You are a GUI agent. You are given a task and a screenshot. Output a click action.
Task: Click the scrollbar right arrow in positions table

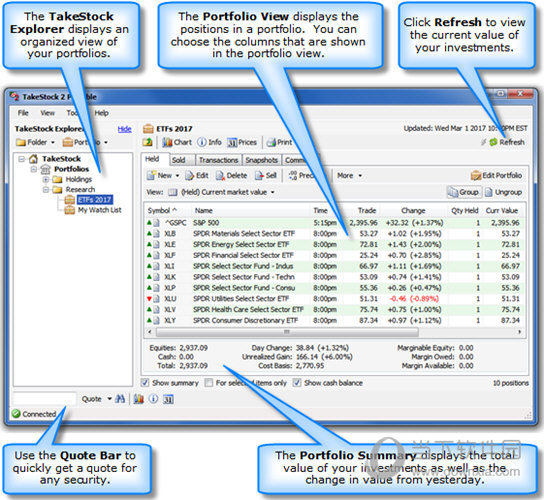519,332
